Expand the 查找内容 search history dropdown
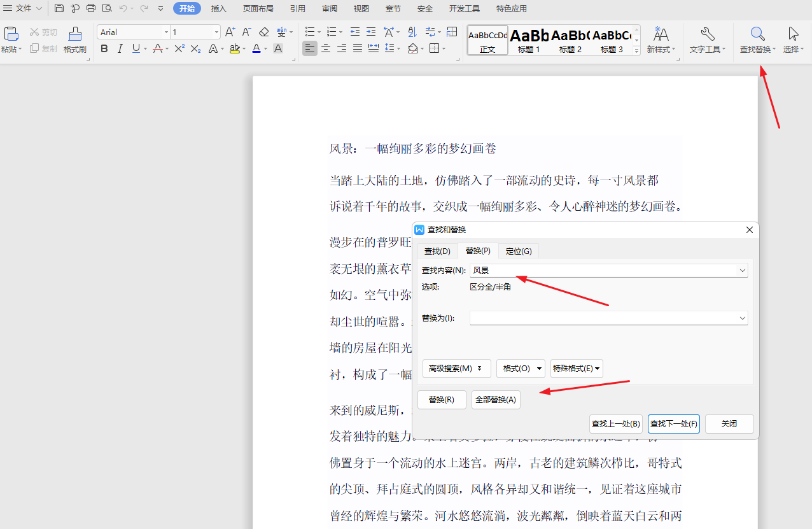 (742, 270)
